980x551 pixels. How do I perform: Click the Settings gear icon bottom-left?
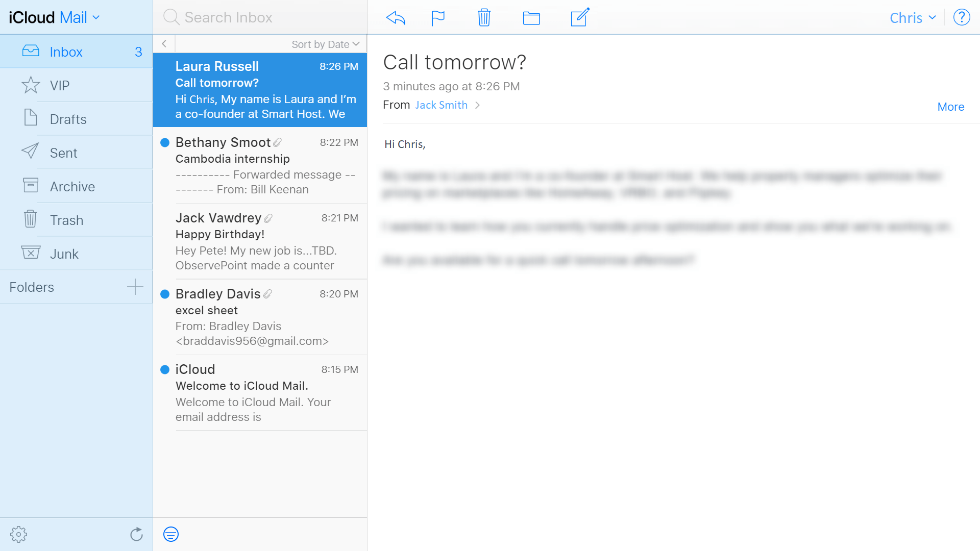click(x=18, y=535)
